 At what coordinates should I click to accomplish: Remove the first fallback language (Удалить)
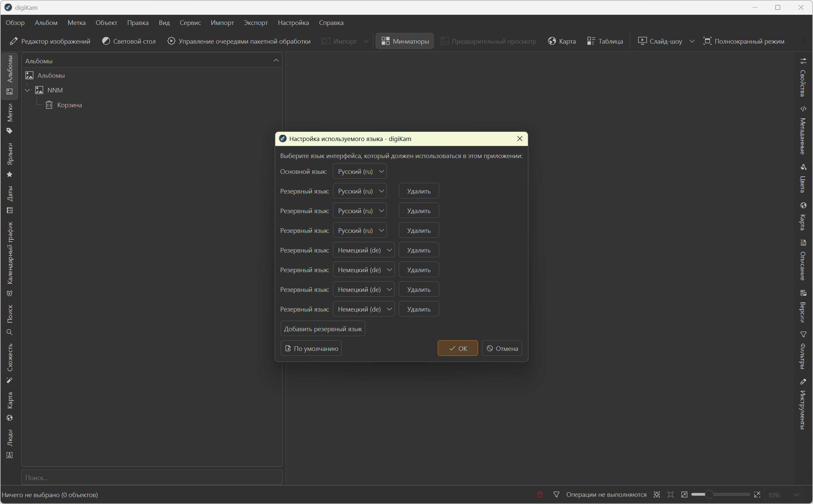coord(419,191)
